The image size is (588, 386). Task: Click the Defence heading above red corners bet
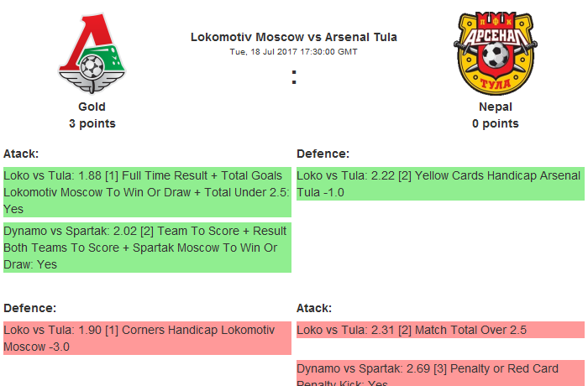point(29,308)
